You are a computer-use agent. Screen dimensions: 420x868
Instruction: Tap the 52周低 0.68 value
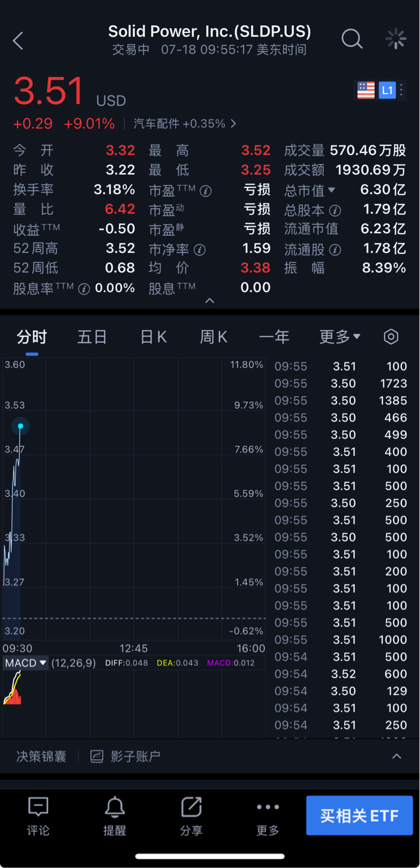pos(120,268)
